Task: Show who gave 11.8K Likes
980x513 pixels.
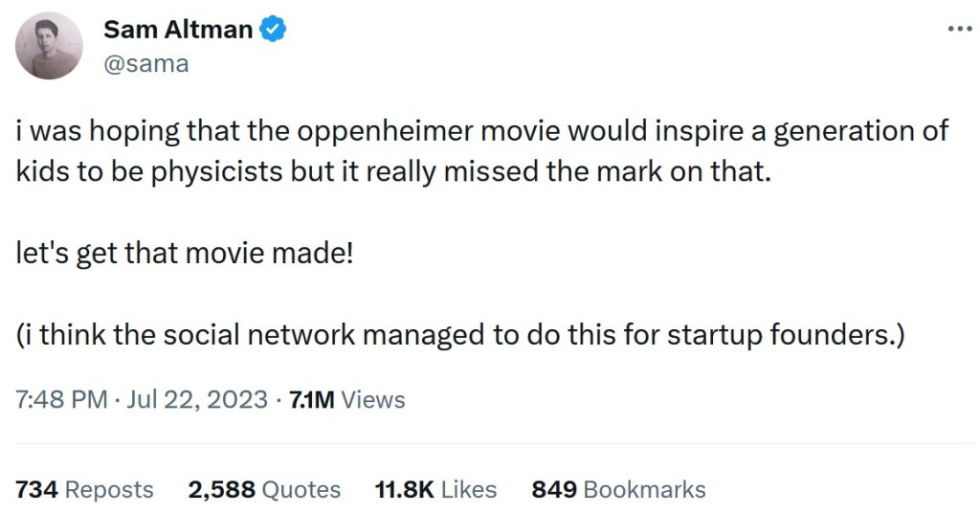Action: coord(435,489)
